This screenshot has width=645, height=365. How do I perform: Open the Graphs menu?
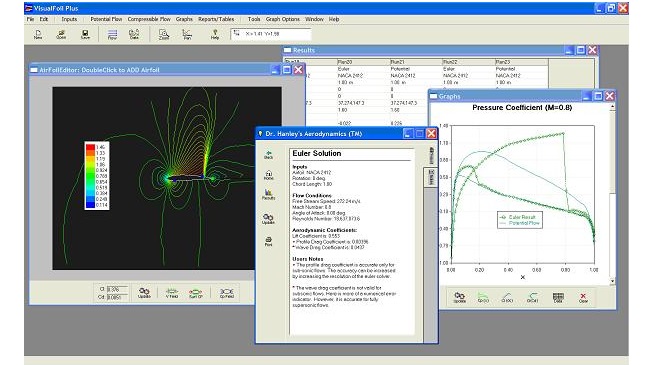pos(184,19)
